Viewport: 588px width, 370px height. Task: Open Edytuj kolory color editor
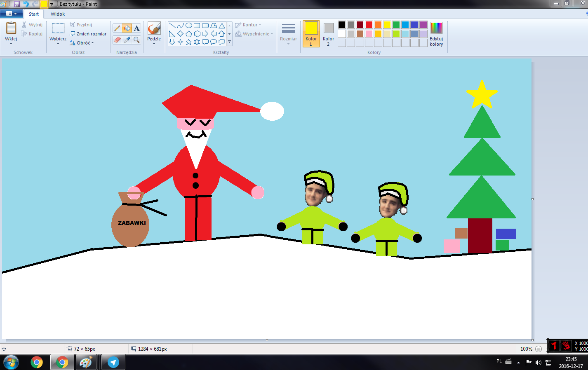click(x=436, y=34)
